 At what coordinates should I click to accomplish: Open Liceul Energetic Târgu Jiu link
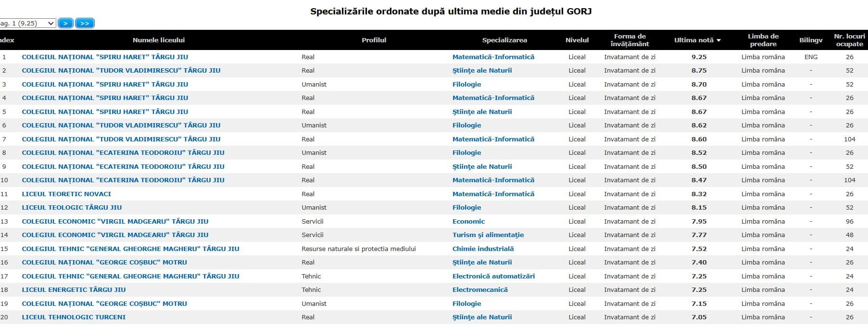(x=74, y=289)
